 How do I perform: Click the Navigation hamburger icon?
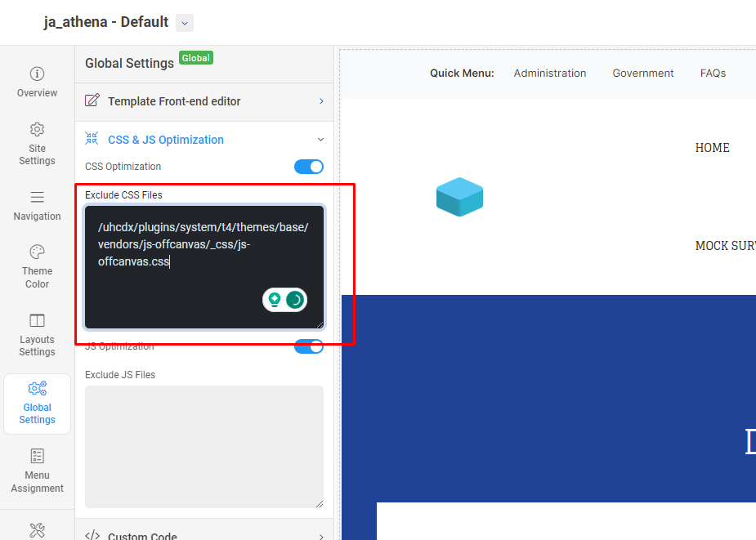37,197
